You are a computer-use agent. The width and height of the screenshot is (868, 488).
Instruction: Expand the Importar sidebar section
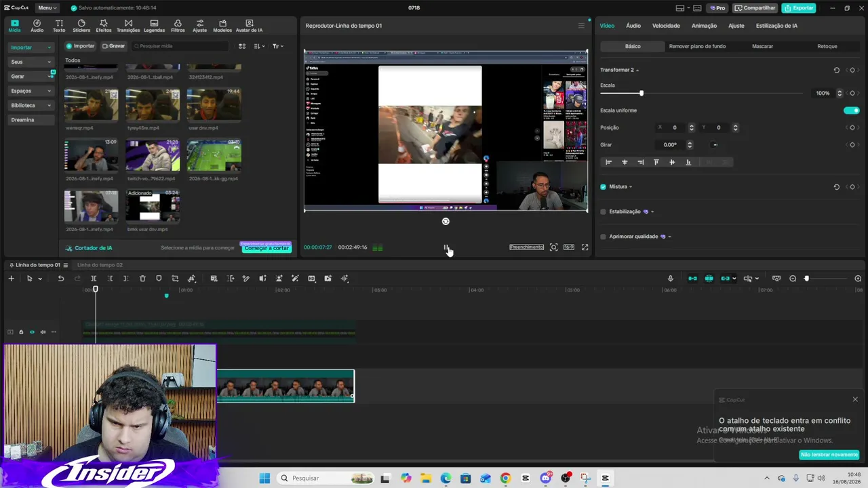coord(31,47)
